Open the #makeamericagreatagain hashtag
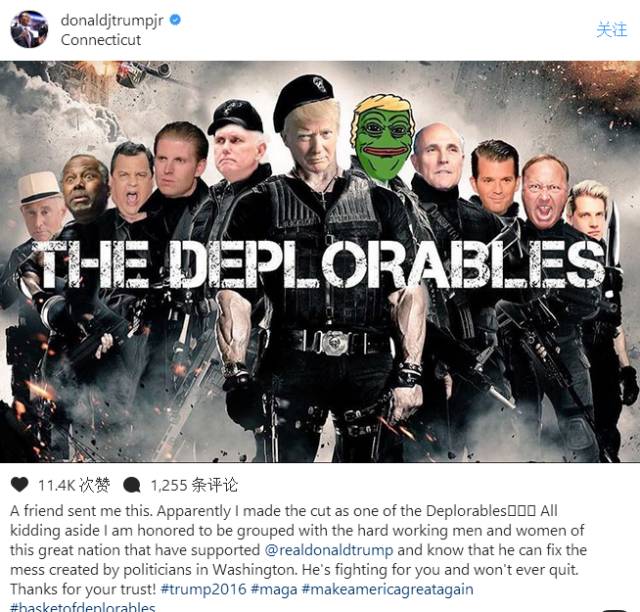This screenshot has width=640, height=612. click(387, 589)
